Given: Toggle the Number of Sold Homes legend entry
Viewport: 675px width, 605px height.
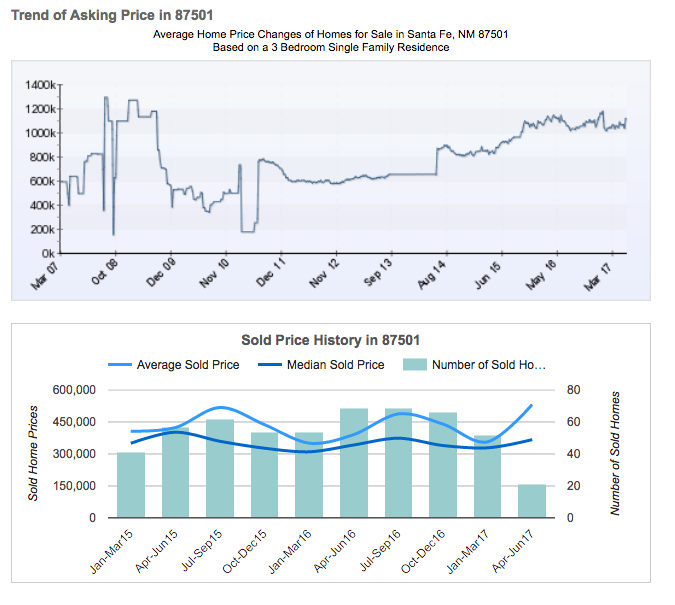Looking at the screenshot, I should 488,365.
